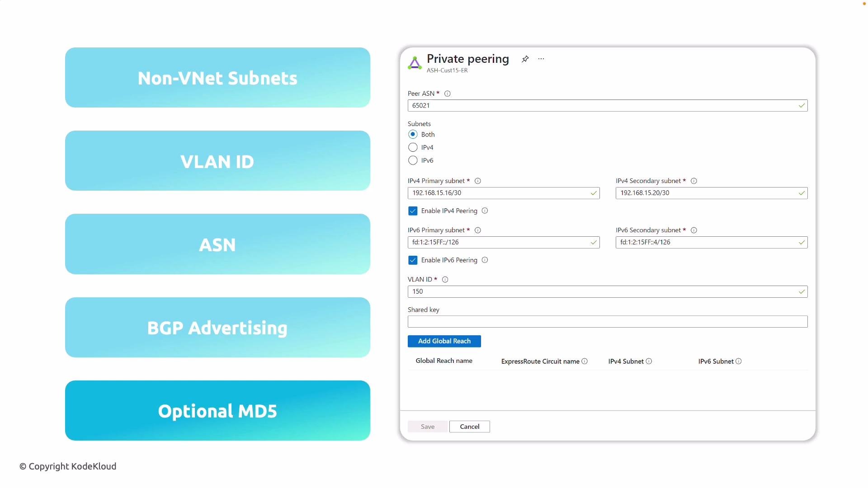Viewport: 868px width, 488px height.
Task: Click IPv4 Primary subnet field 192.168.15.16/30
Action: (504, 193)
